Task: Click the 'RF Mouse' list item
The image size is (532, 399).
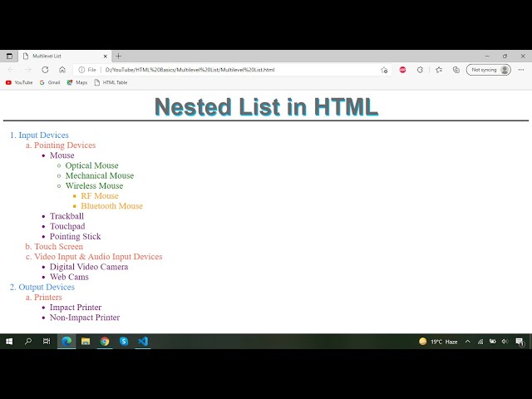Action: point(100,196)
